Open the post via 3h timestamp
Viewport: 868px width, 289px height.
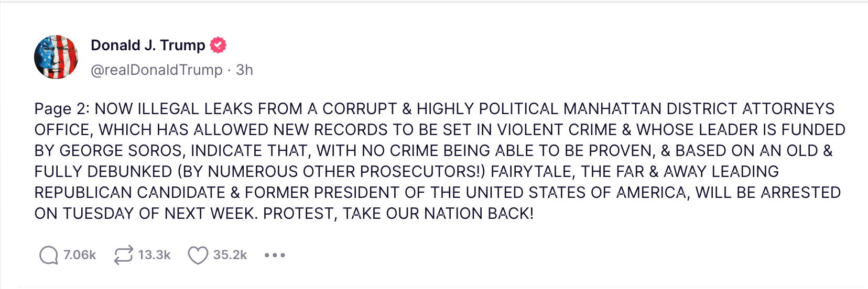coord(244,70)
